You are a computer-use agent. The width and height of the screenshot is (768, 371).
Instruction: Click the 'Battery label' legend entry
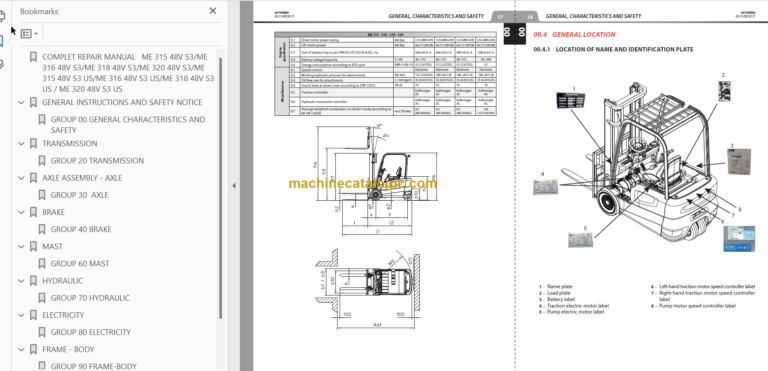coord(561,299)
